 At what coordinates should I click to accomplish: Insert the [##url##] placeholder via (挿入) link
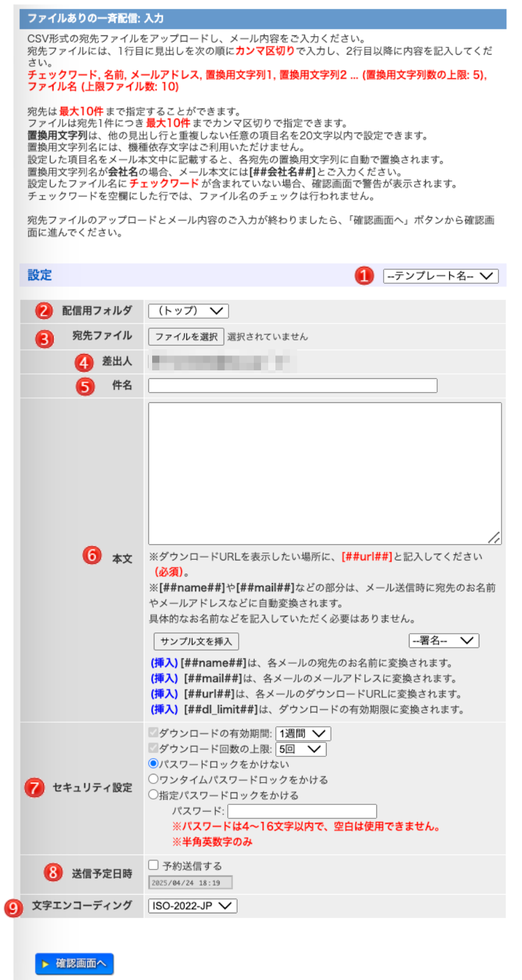click(164, 694)
